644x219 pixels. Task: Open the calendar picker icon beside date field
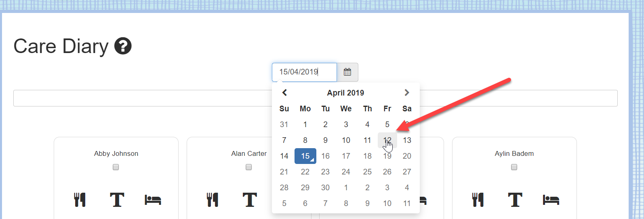pos(347,72)
